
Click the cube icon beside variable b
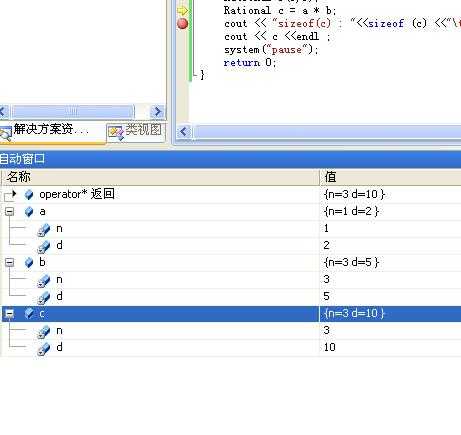click(29, 263)
